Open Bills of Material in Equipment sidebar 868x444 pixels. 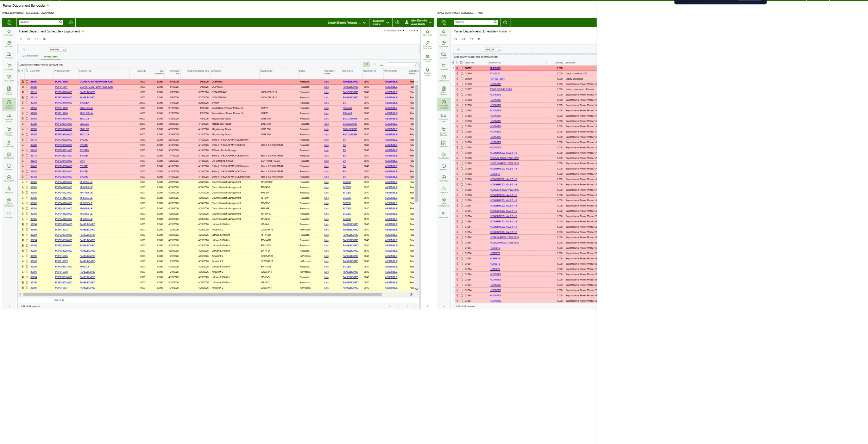(x=9, y=90)
